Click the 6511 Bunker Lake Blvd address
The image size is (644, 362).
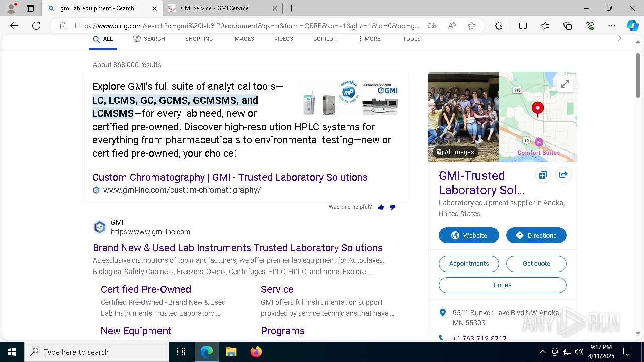click(506, 318)
